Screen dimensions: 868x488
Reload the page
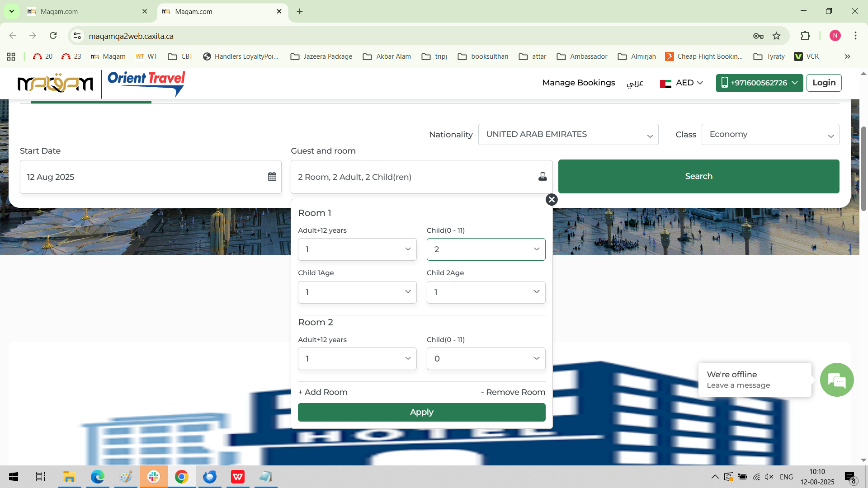click(53, 36)
